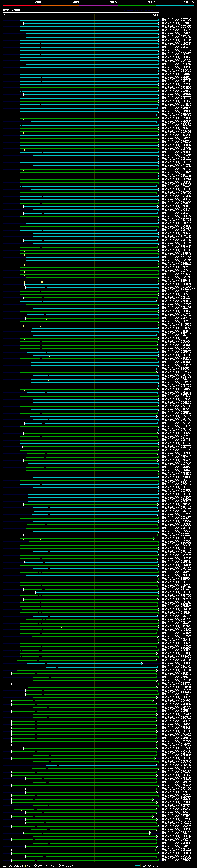Image resolution: width=197 pixels, height=868 pixels.
Task: Select the UniRef100_A9X4U3 label
Action: [177, 751]
